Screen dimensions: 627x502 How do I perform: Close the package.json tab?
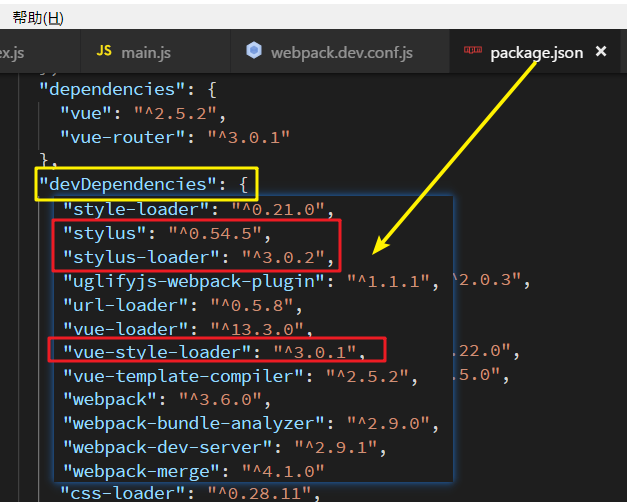point(601,51)
